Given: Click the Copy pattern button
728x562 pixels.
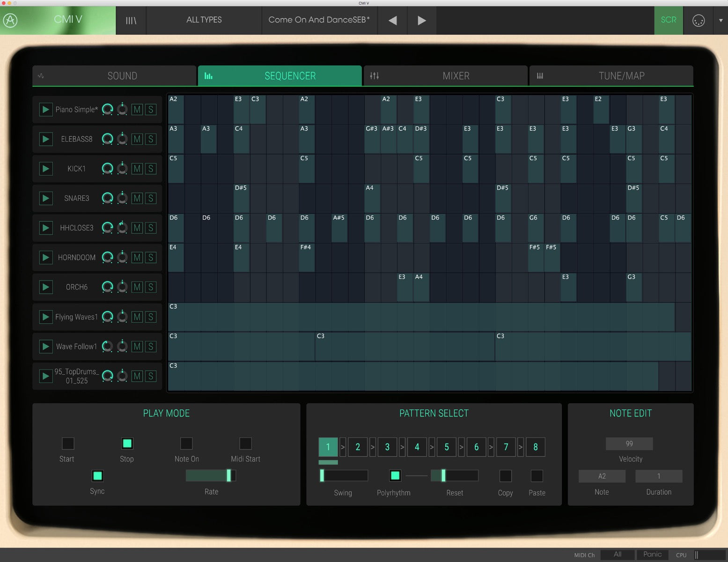Looking at the screenshot, I should tap(506, 476).
